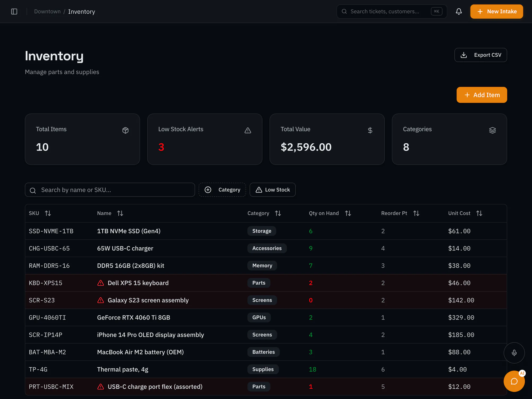
Task: Select DDR5 16GB (2x8GB) kit row
Action: [266, 265]
